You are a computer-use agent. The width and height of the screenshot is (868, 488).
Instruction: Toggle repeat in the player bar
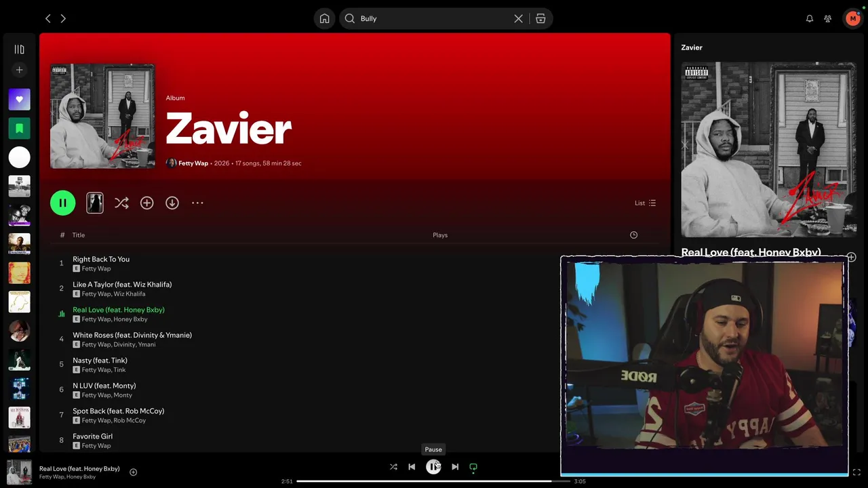473,467
